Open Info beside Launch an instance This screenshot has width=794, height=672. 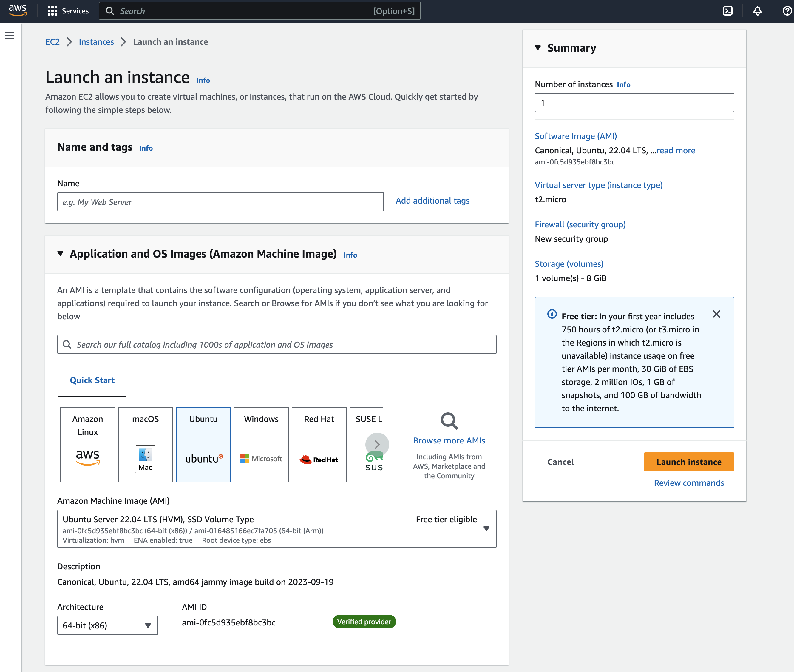point(203,80)
